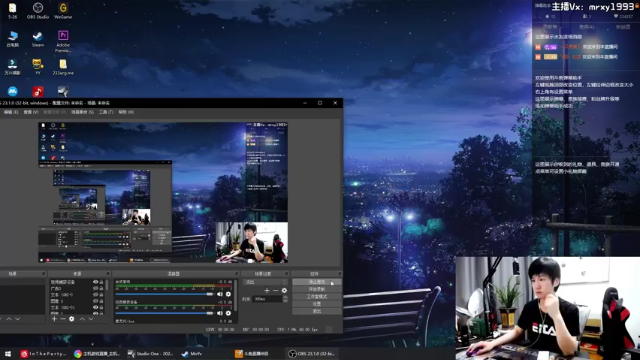The width and height of the screenshot is (640, 360).
Task: Toggle lock for 视频捕获设备 source
Action: coord(102,282)
